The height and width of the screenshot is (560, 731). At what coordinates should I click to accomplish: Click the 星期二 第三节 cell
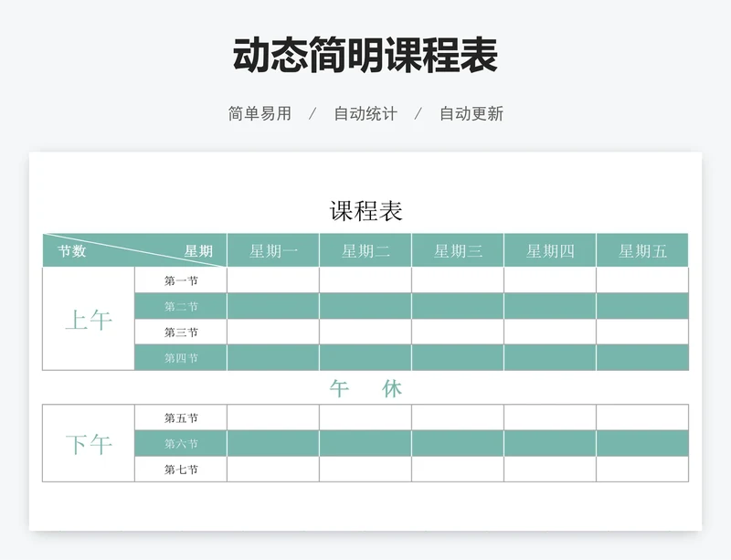coord(365,332)
